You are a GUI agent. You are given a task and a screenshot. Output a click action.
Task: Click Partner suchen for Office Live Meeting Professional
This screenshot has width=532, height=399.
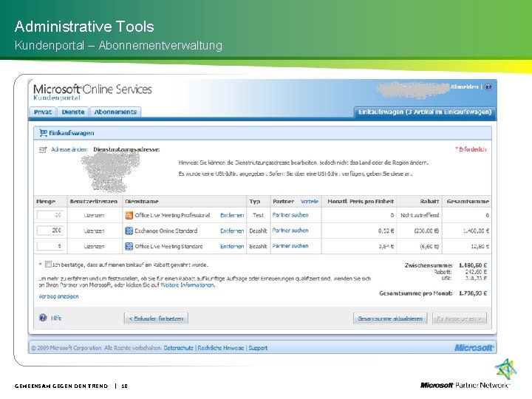290,215
